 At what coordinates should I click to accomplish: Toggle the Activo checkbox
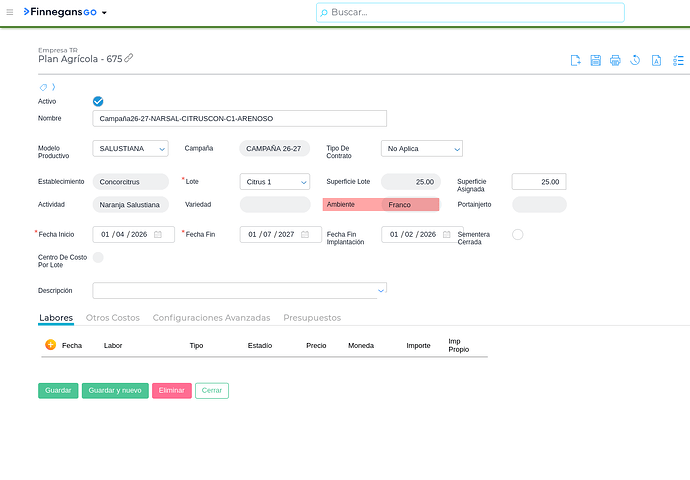[x=98, y=101]
